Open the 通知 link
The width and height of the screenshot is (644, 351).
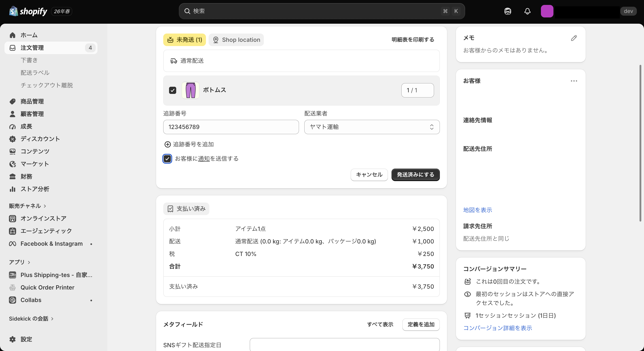pos(204,159)
